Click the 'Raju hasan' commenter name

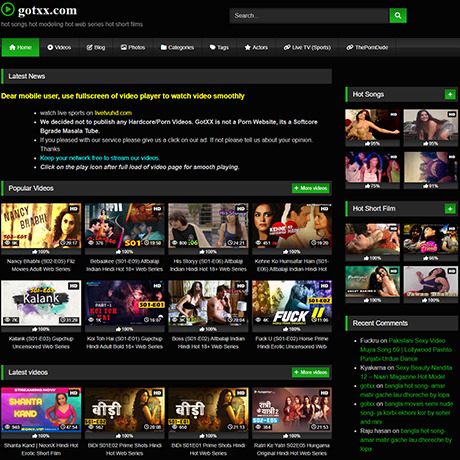pos(375,431)
